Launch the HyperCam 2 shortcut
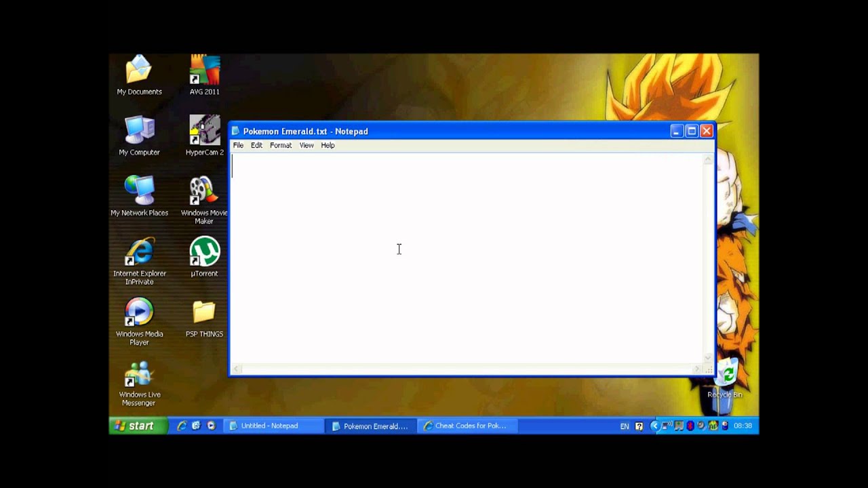 204,136
